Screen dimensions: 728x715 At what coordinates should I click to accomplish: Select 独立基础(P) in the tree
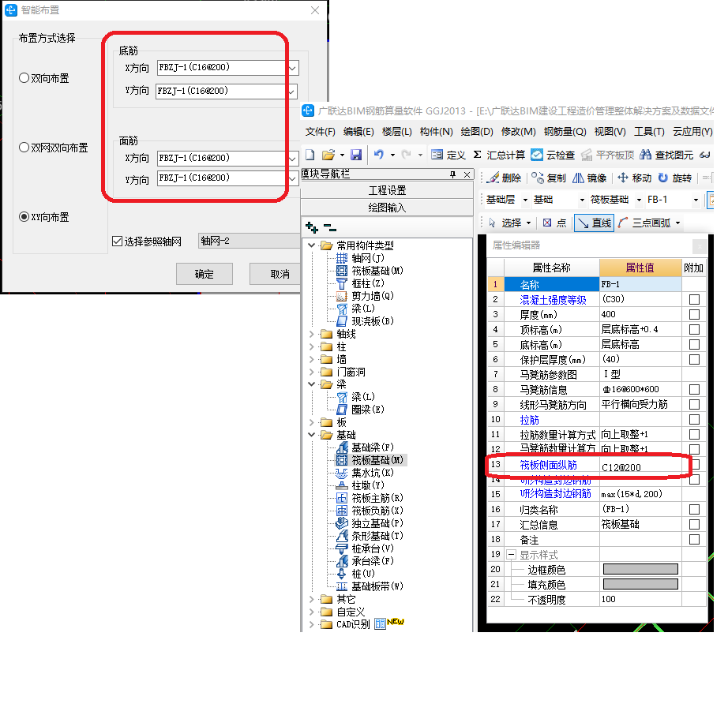(370, 523)
